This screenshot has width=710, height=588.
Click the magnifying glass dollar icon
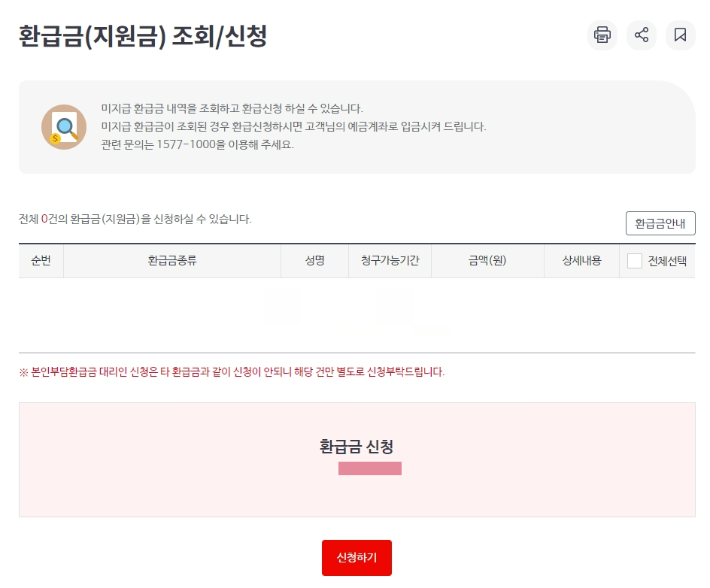(x=64, y=127)
